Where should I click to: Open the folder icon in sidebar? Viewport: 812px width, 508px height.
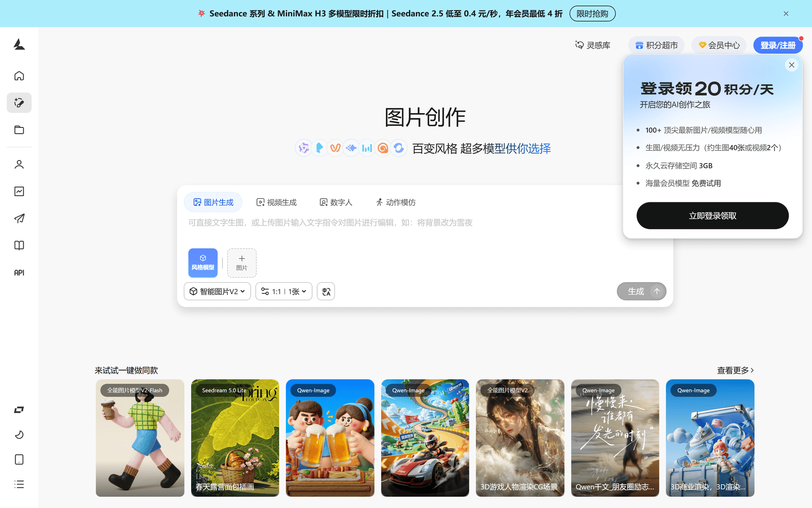pos(19,130)
